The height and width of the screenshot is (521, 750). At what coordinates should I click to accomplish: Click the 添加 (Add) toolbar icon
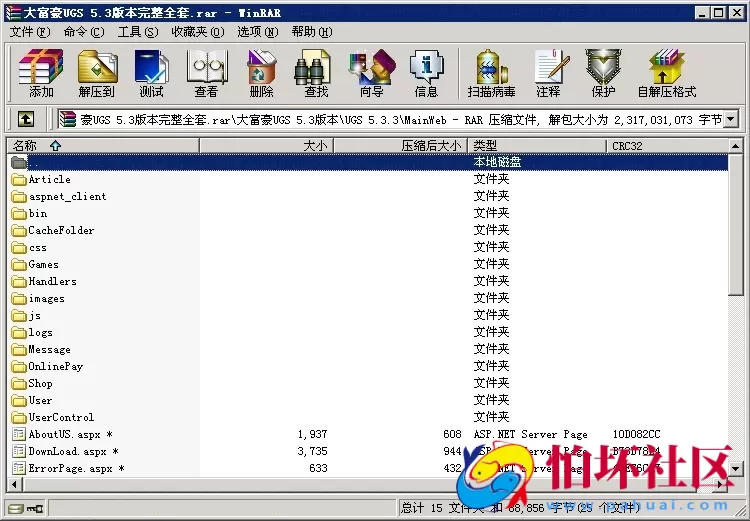pos(41,73)
